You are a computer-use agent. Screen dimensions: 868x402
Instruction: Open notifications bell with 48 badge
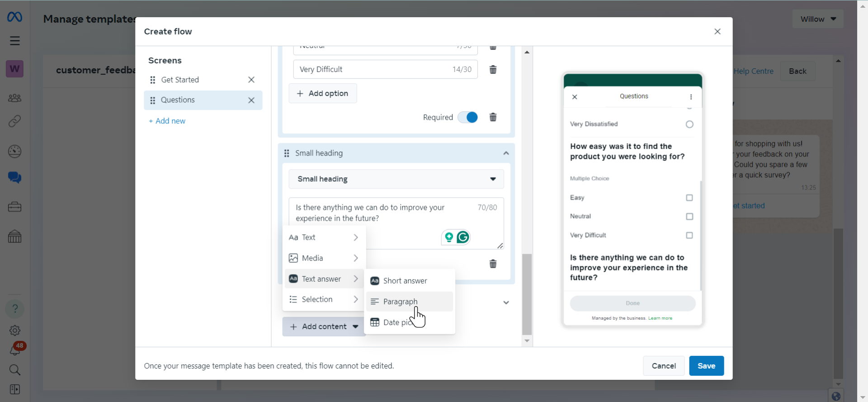[16, 349]
